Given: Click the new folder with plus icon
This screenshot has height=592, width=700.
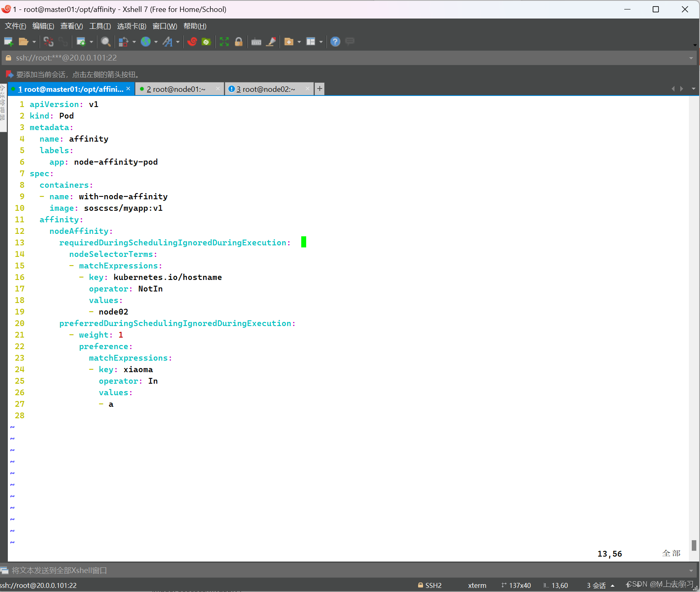Looking at the screenshot, I should 289,42.
